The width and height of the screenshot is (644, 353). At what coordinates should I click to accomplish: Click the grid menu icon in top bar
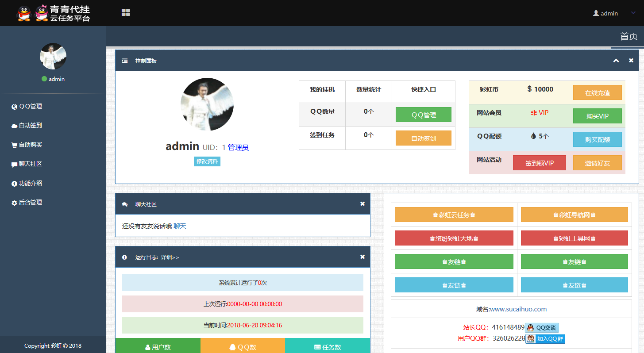(x=126, y=13)
